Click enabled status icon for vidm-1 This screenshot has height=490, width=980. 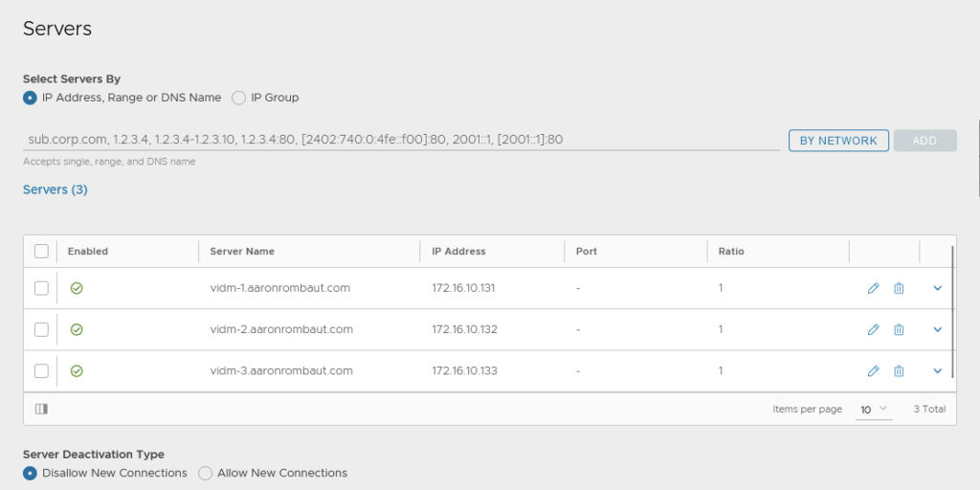click(x=77, y=288)
